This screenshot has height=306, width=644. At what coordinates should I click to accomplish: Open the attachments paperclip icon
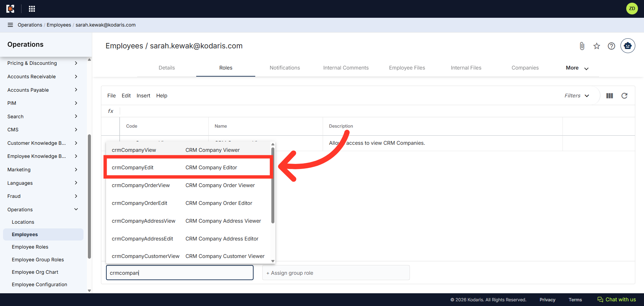coord(582,46)
